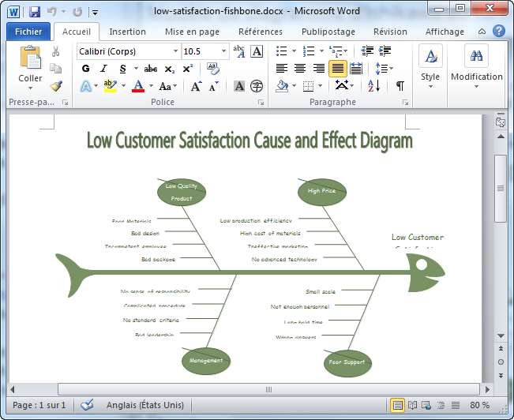Switch to the Mise en page tab
The image size is (514, 420).
(192, 32)
